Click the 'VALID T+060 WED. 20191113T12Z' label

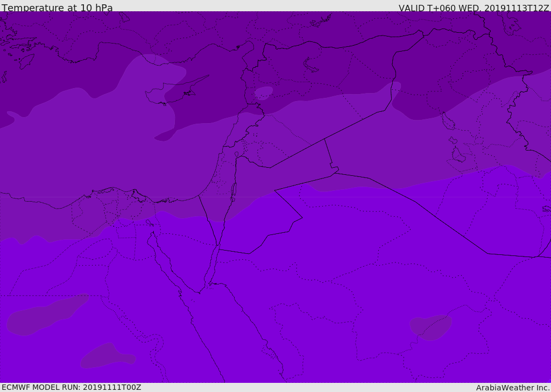pos(474,8)
